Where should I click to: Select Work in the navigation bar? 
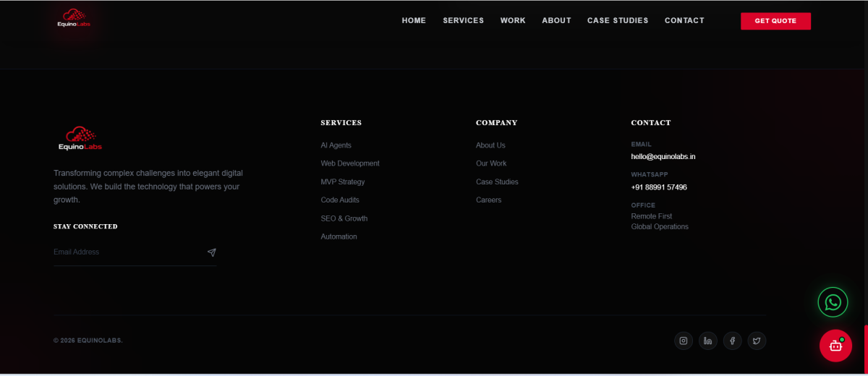pos(513,21)
